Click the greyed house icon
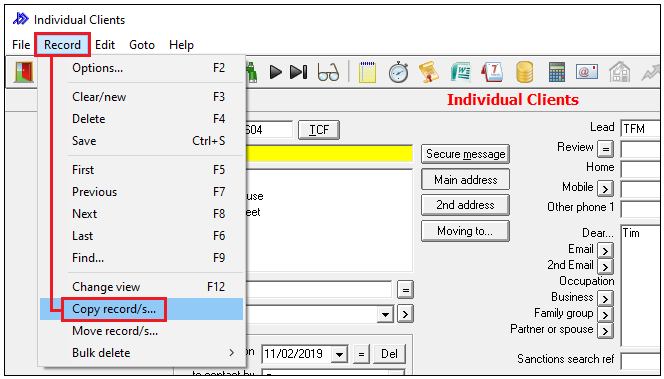The width and height of the screenshot is (664, 379). 619,72
